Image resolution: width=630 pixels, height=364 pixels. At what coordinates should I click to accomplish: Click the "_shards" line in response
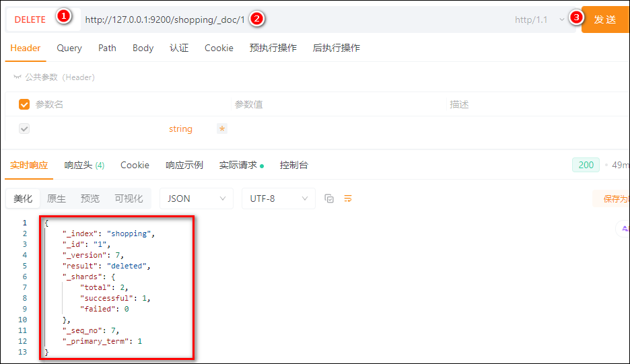point(89,277)
